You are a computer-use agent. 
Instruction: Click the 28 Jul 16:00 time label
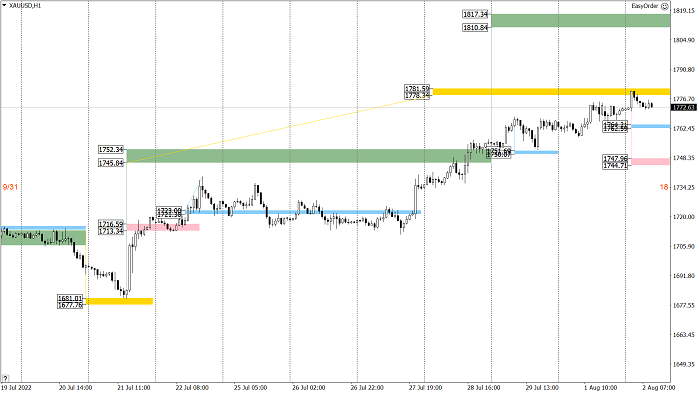tap(483, 388)
